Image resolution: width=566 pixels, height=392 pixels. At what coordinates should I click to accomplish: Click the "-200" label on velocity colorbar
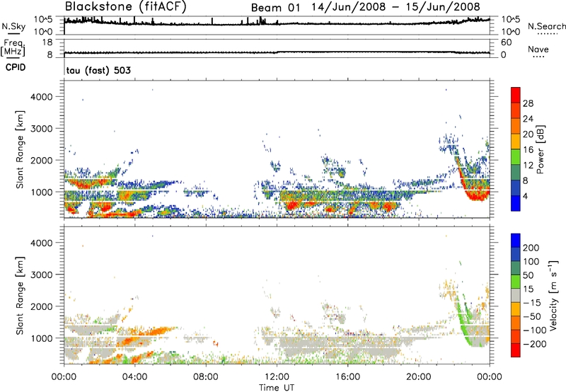(x=535, y=344)
